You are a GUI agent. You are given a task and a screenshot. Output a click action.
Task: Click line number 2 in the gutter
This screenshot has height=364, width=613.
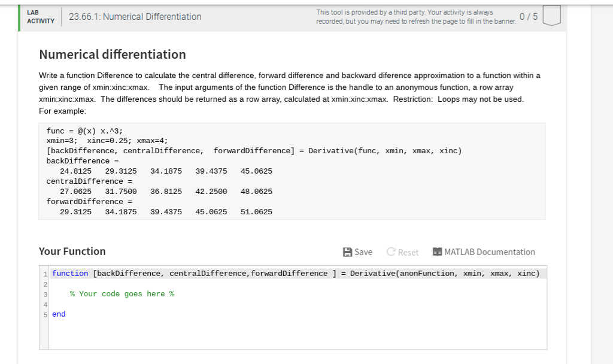tap(44, 283)
